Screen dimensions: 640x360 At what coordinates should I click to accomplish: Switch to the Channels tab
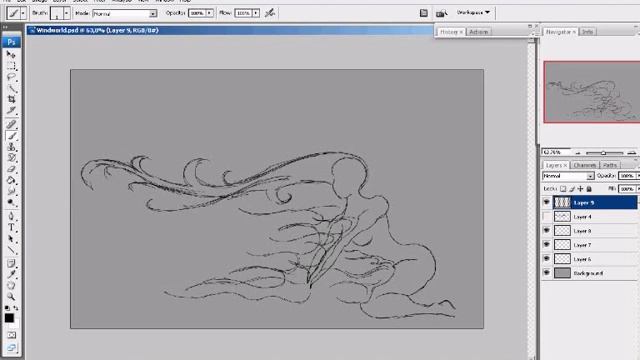[x=584, y=165]
